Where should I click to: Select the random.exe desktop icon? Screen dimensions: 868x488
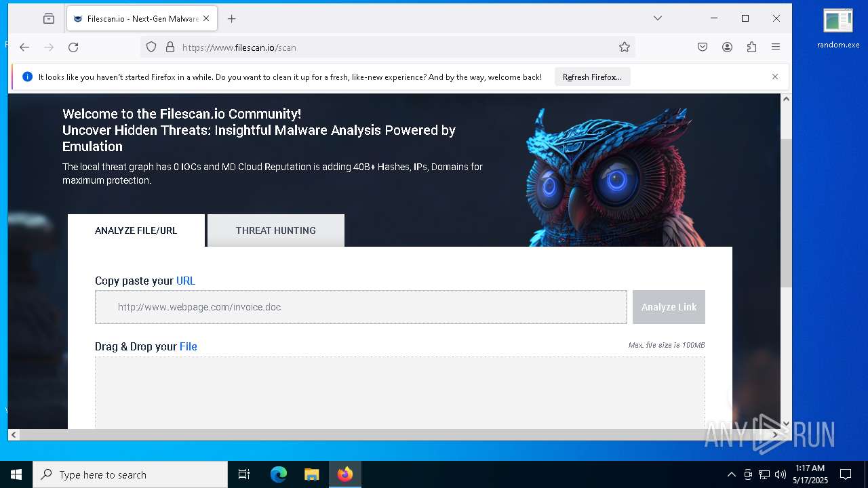coord(838,29)
